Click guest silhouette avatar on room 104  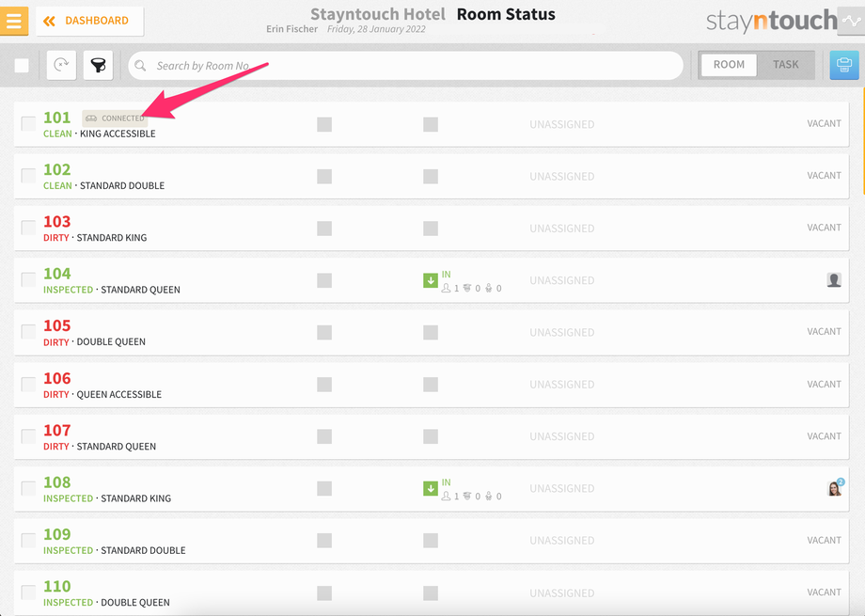coord(834,280)
